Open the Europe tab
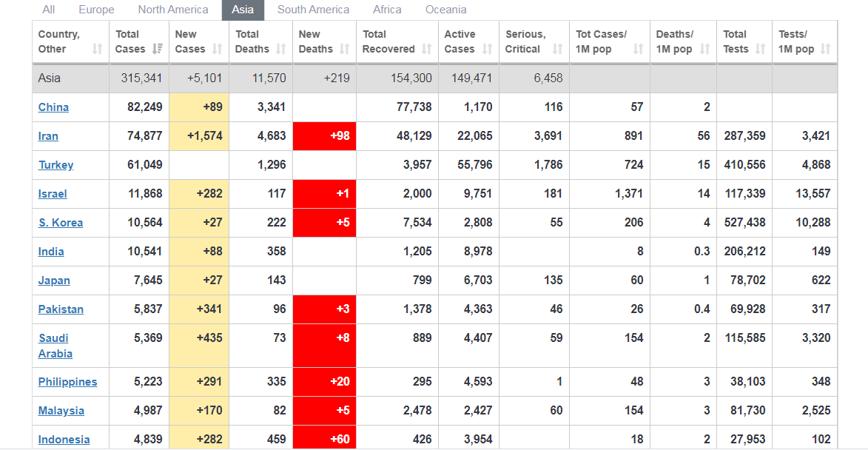Screen dimensions: 868x450 click(96, 10)
